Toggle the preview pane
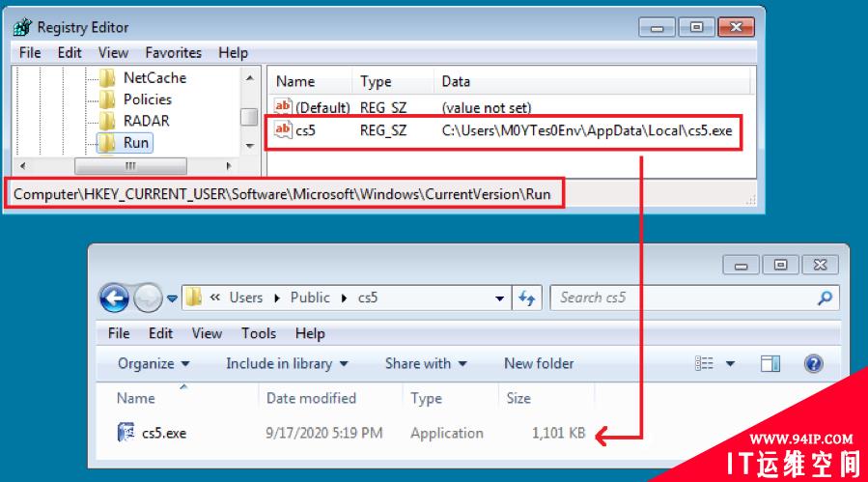This screenshot has height=482, width=868. [x=770, y=363]
